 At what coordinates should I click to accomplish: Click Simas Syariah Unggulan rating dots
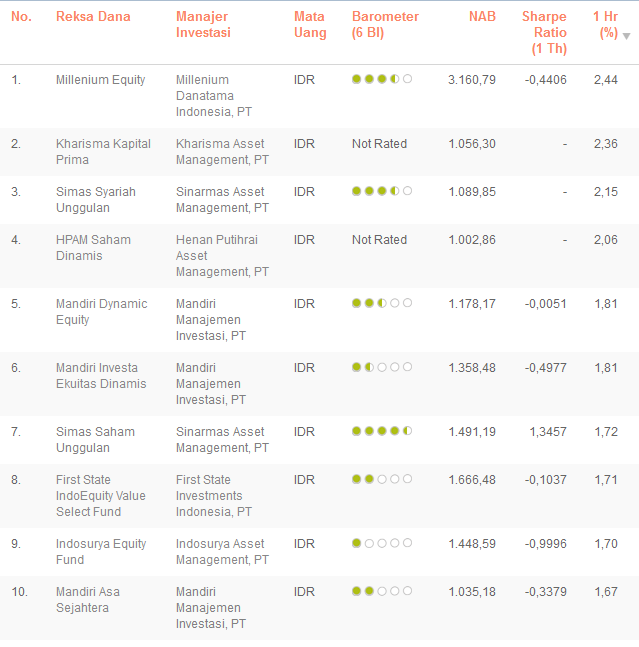coord(382,191)
